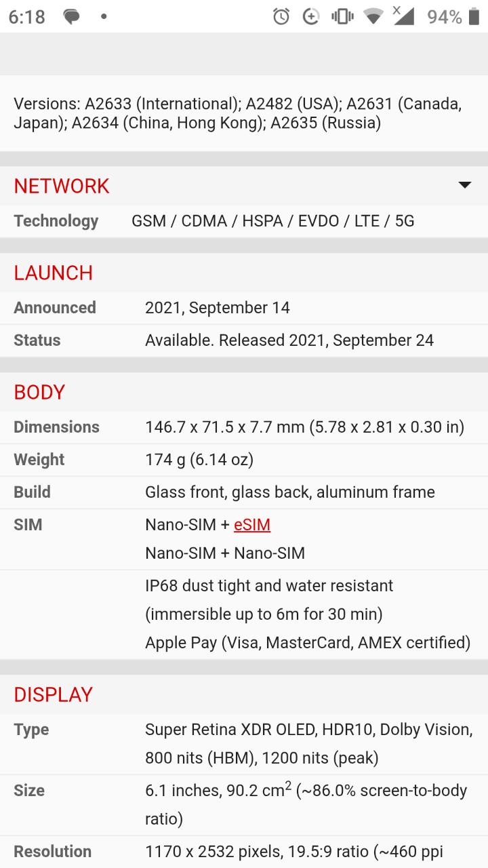Click the Technology label
488x868 pixels.
pyautogui.click(x=56, y=221)
